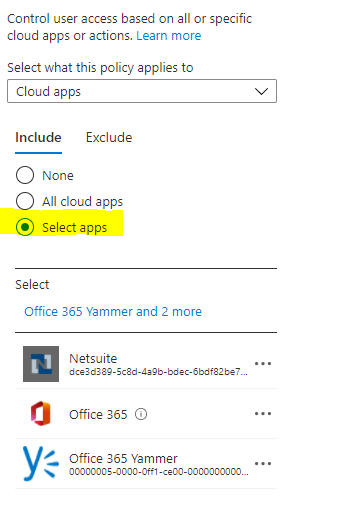Select the All cloud apps option
360x524 pixels.
point(25,201)
